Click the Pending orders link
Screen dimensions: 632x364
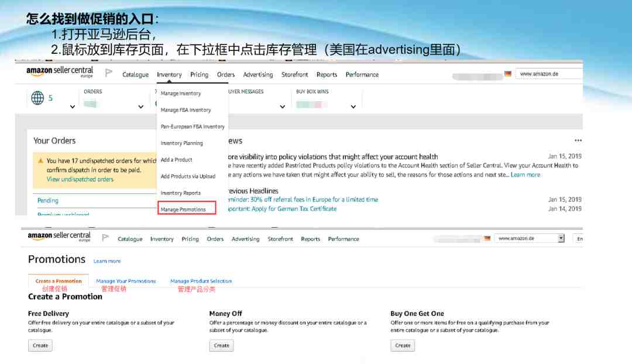47,200
